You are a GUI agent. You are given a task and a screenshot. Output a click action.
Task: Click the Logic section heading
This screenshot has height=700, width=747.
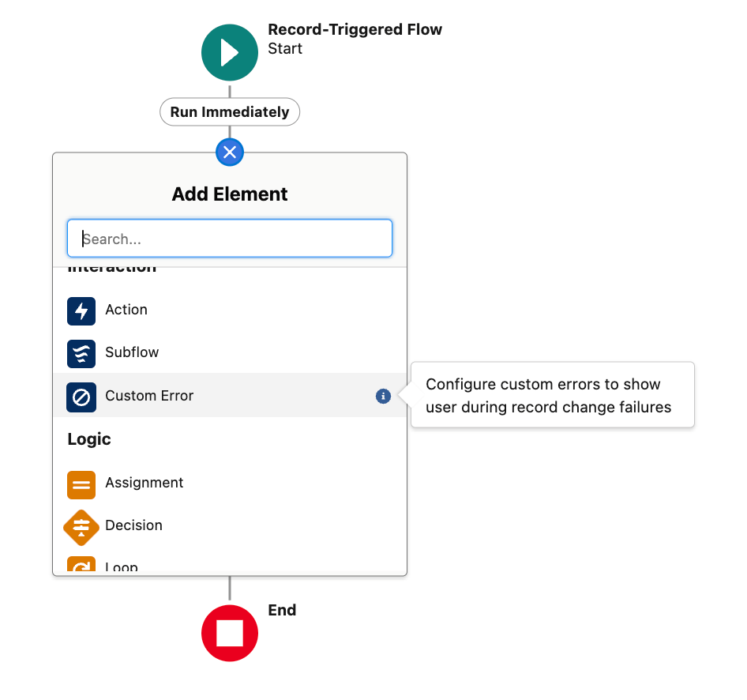point(90,439)
